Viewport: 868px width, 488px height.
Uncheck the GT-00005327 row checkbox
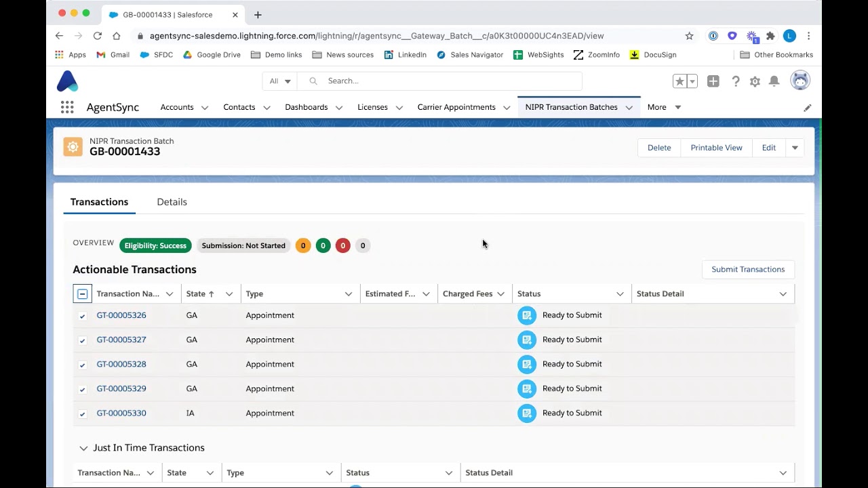82,340
